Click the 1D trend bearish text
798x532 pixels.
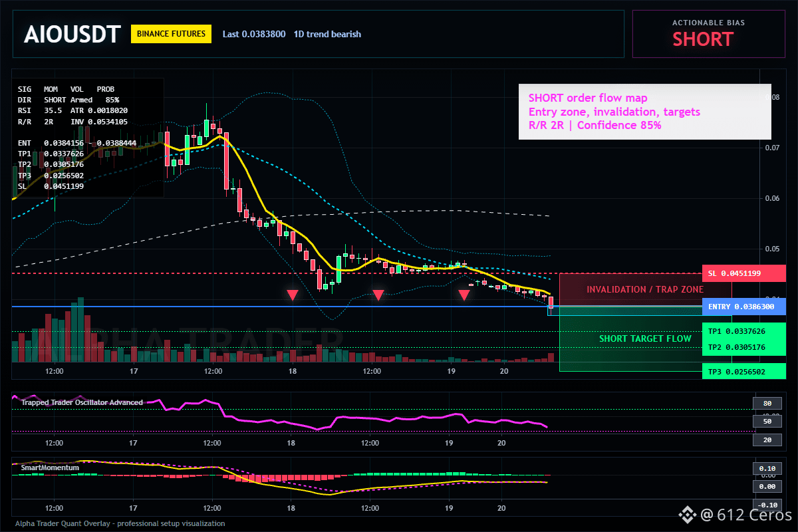(327, 34)
